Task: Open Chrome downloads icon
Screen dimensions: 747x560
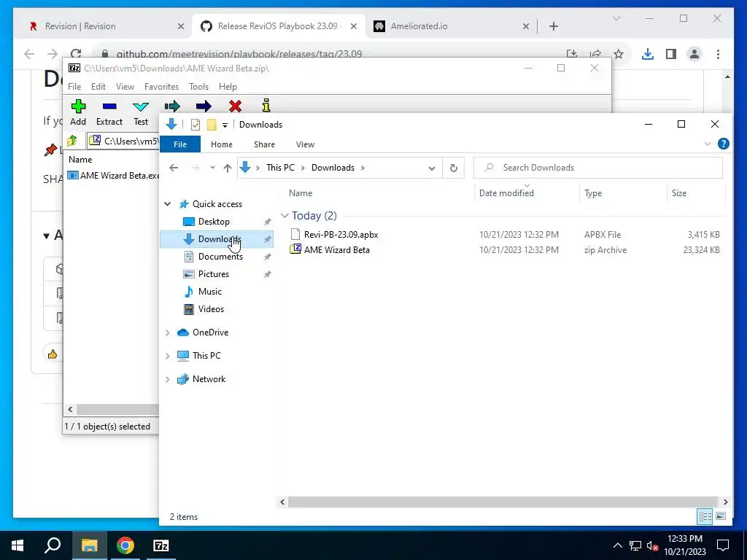Action: [648, 54]
